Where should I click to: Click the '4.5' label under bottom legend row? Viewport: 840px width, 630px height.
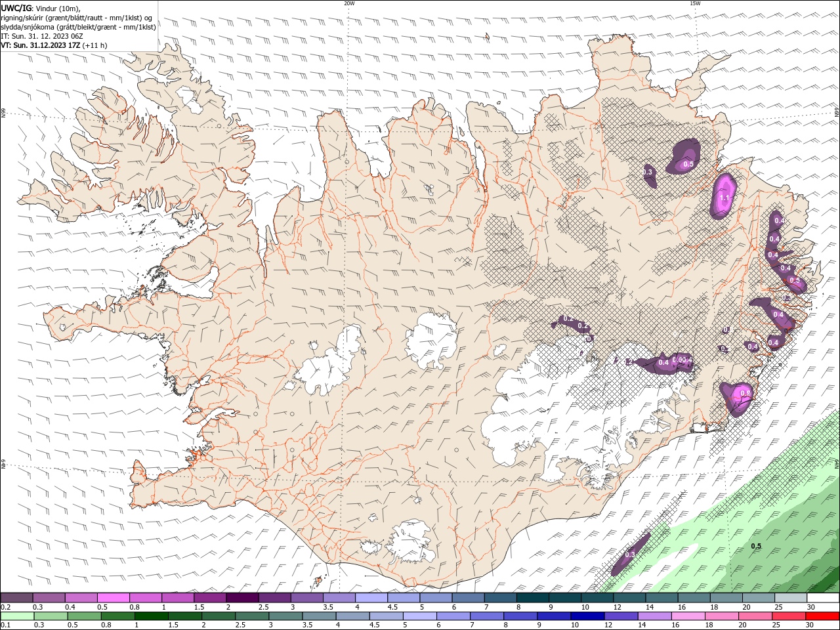(374, 625)
